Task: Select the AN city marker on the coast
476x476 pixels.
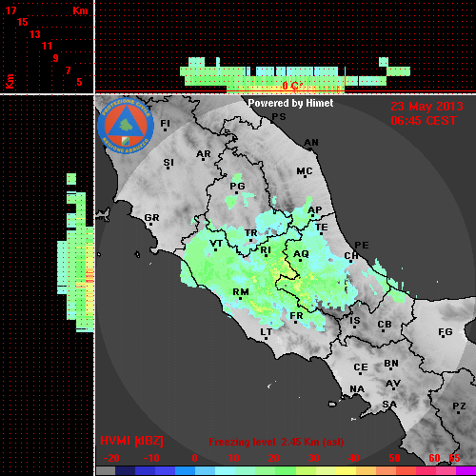Action: click(x=310, y=149)
